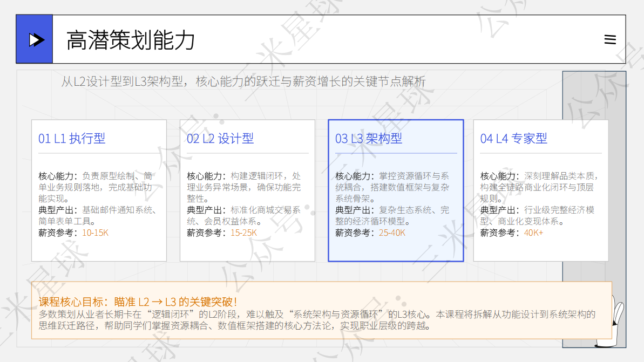
Task: Click the play arrow icon in blue box
Action: point(36,40)
